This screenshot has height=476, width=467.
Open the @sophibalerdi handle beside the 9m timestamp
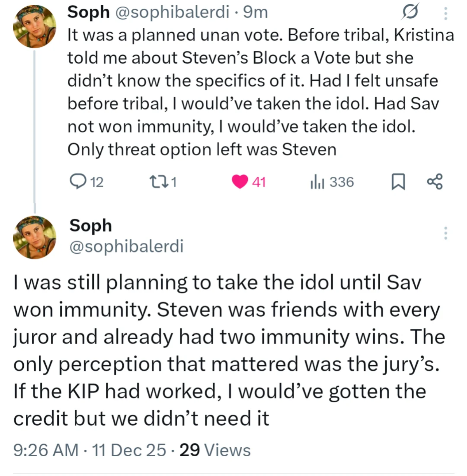tap(172, 12)
